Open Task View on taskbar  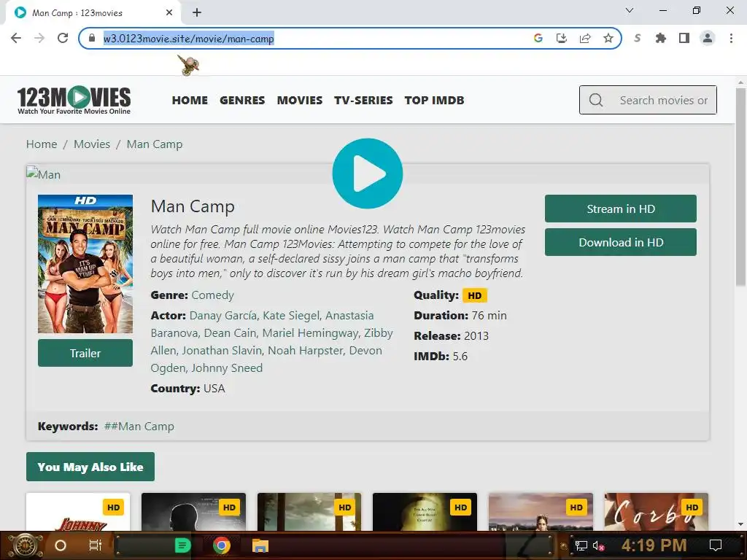96,545
